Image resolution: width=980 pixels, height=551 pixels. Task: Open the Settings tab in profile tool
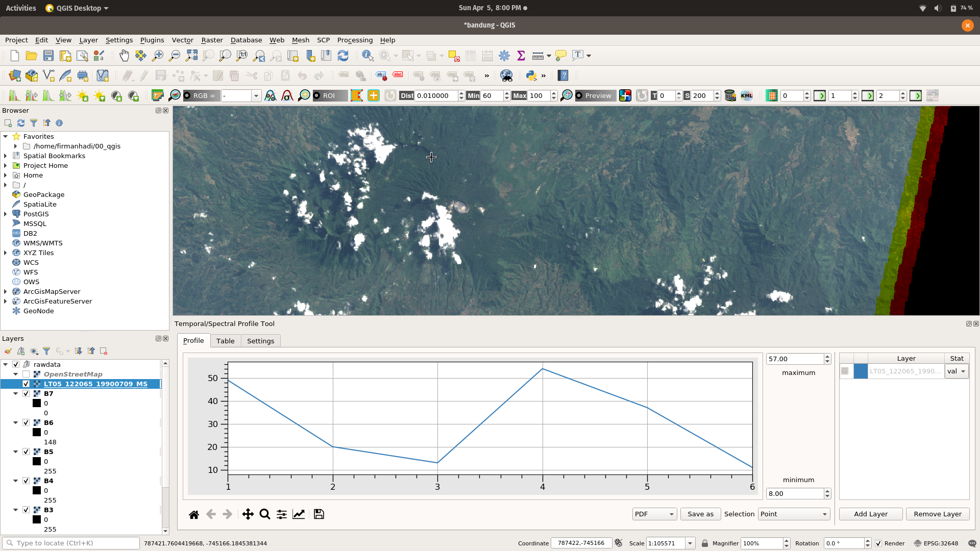pyautogui.click(x=260, y=340)
